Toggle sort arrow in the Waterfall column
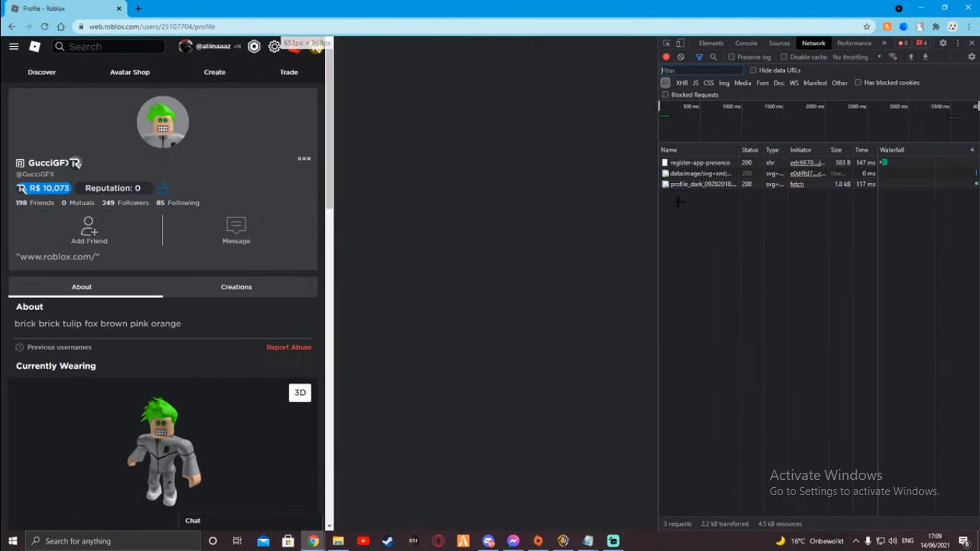980x551 pixels. point(972,150)
